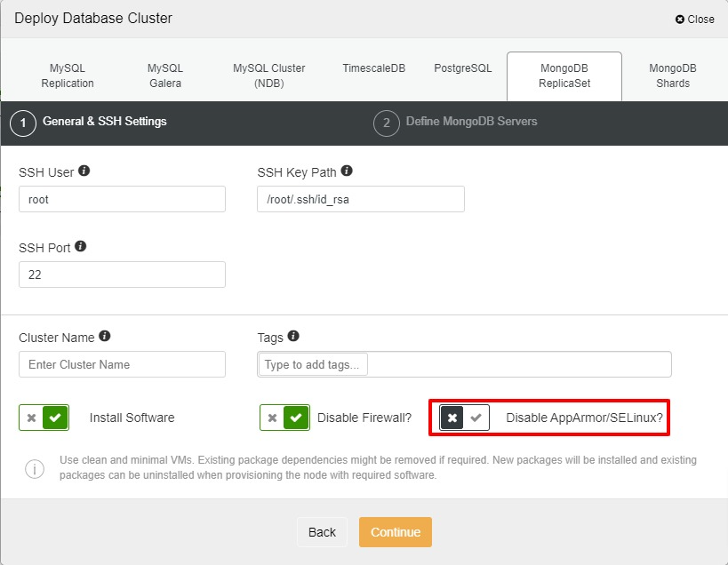The height and width of the screenshot is (565, 728).
Task: Click the step 2 circle icon
Action: [x=386, y=123]
